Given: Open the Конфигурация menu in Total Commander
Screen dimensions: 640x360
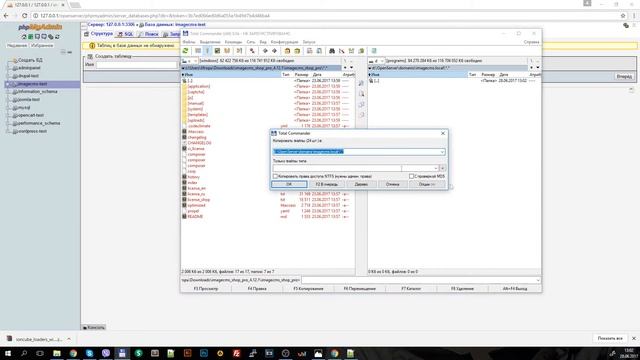Looking at the screenshot, I should 284,42.
